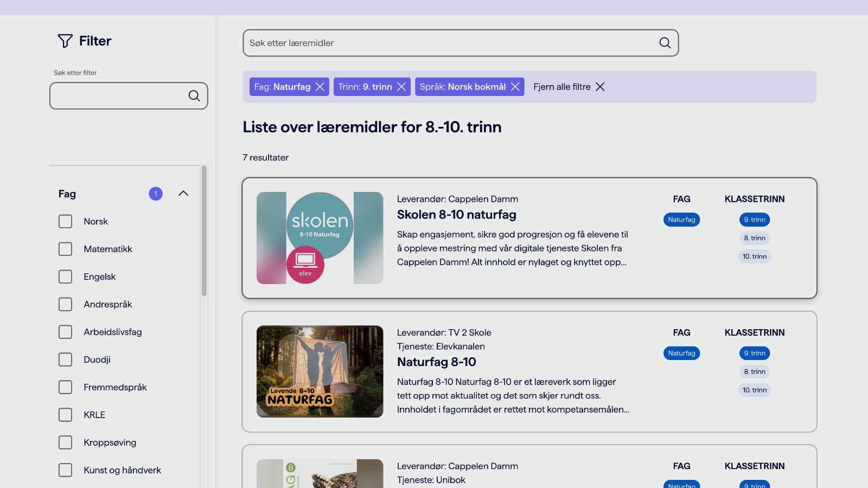Collapse the Fag filter section

click(x=183, y=194)
